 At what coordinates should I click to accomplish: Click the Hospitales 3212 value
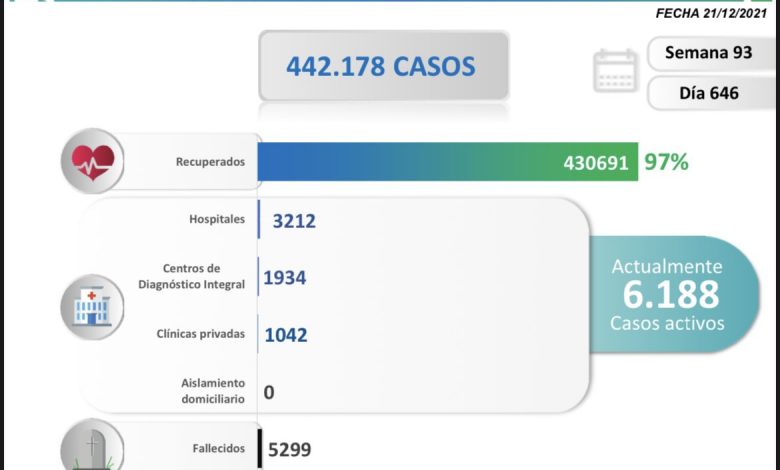click(x=293, y=220)
